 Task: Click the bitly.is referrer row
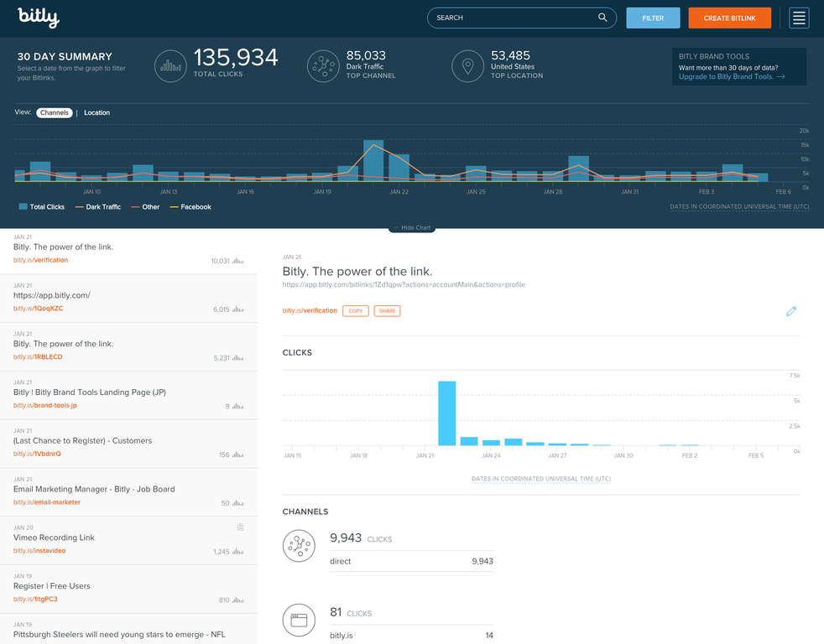(x=411, y=636)
